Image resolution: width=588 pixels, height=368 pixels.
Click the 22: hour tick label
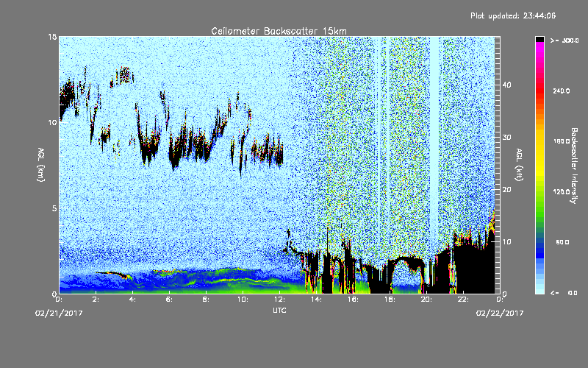click(x=463, y=300)
